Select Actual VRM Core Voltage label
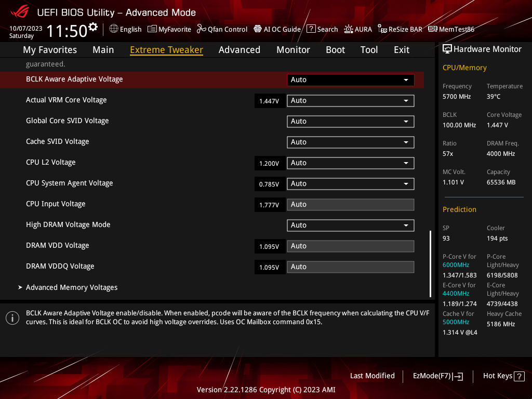Image resolution: width=532 pixels, height=399 pixels. click(x=66, y=100)
